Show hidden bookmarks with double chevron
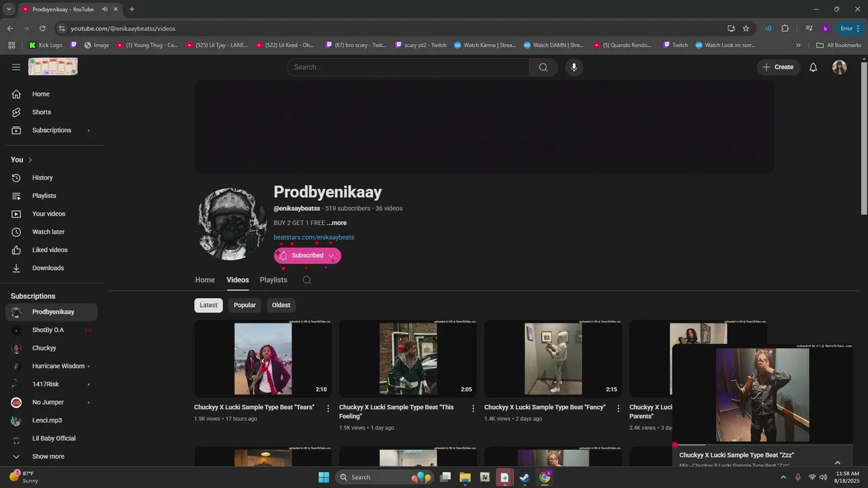This screenshot has height=488, width=868. pos(798,45)
